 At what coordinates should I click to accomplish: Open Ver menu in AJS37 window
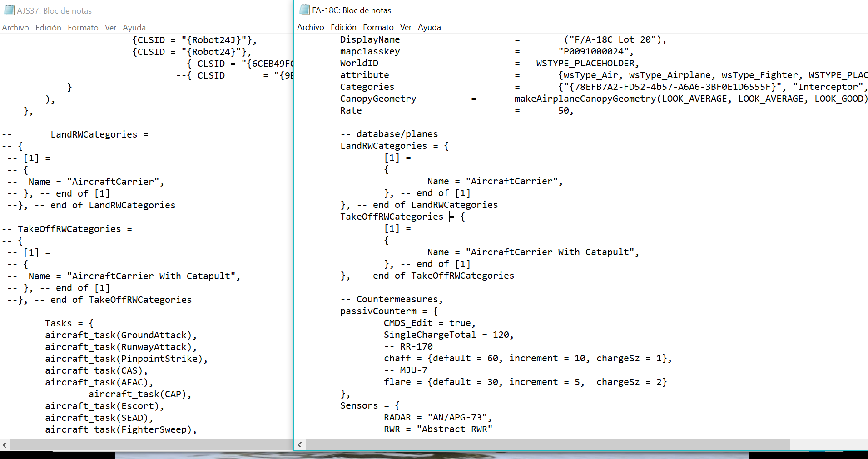pyautogui.click(x=110, y=28)
